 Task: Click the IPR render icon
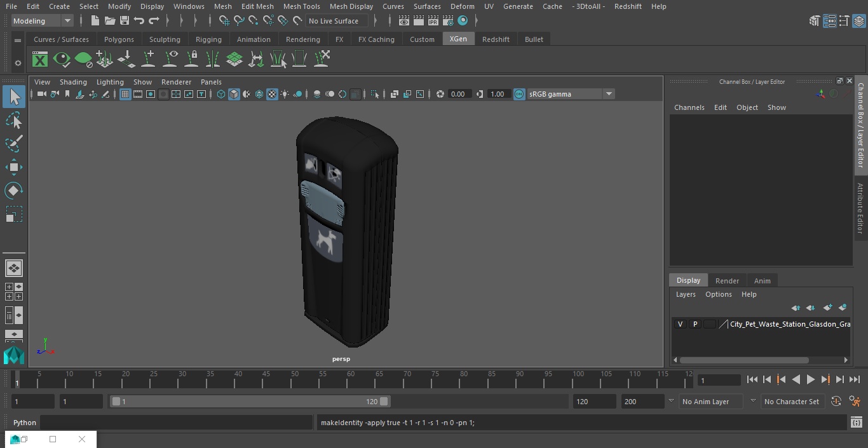coord(433,21)
